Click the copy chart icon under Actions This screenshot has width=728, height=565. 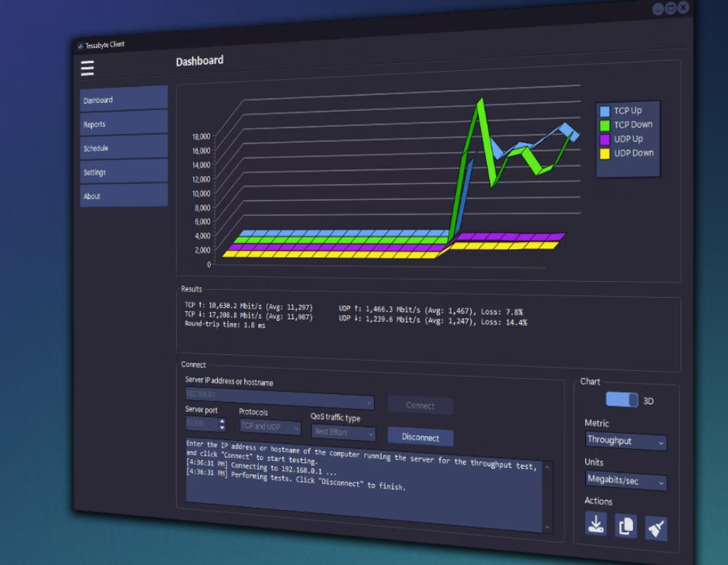[x=626, y=527]
